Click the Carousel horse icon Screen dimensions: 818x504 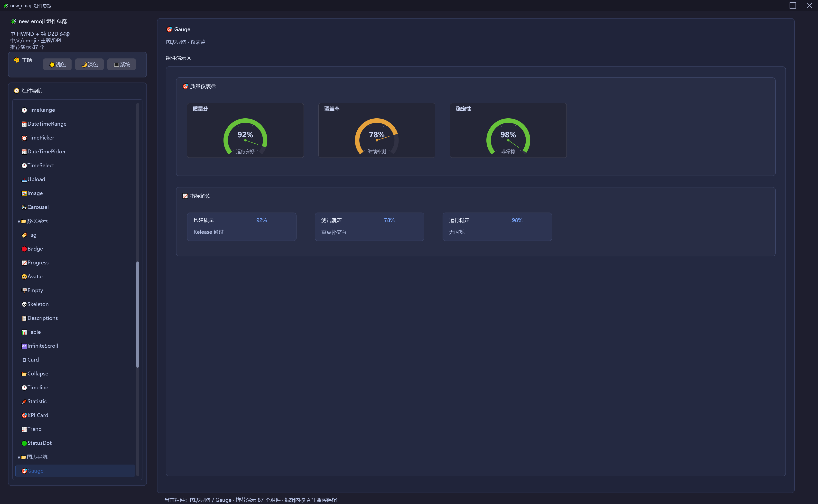pos(24,207)
